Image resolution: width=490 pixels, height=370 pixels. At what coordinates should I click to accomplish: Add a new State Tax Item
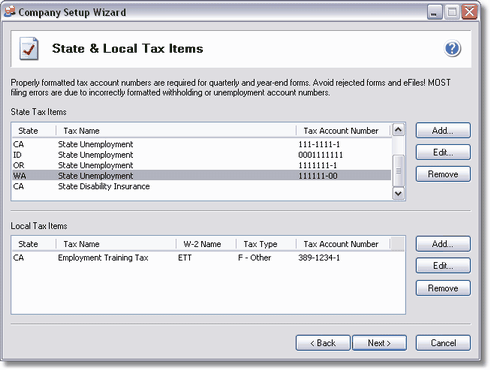(443, 130)
